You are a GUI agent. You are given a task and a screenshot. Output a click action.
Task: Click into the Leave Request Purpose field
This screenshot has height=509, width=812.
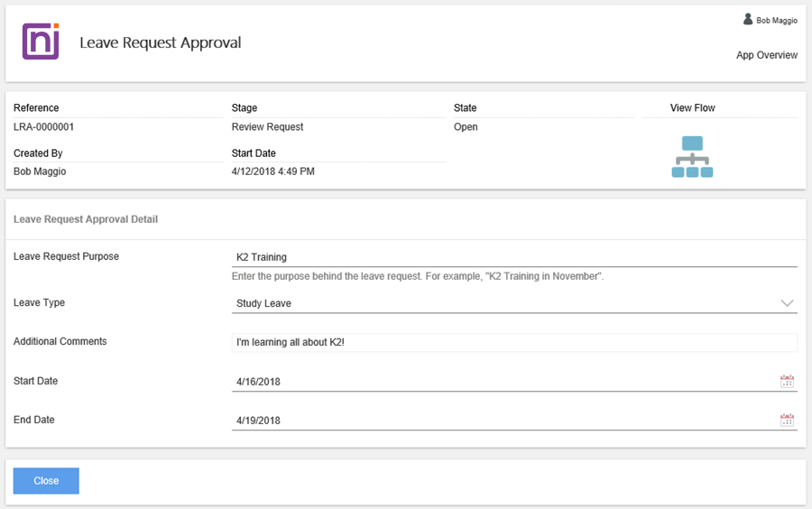point(514,257)
